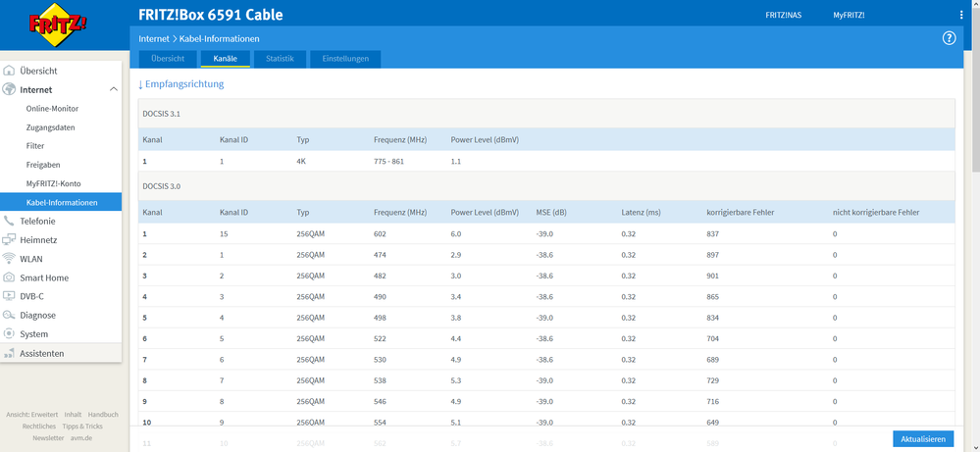Open MyFRITZ!-Konto in sidebar
Image resolution: width=980 pixels, height=452 pixels.
pos(53,183)
